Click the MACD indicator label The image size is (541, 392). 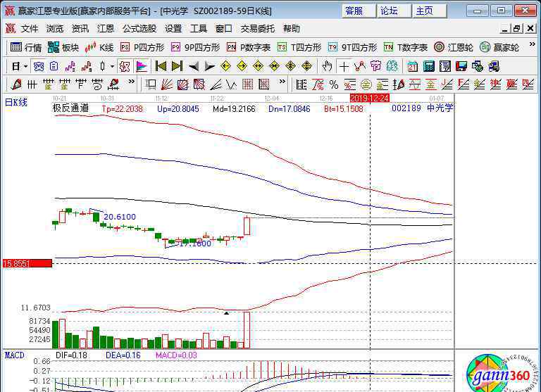(x=15, y=355)
